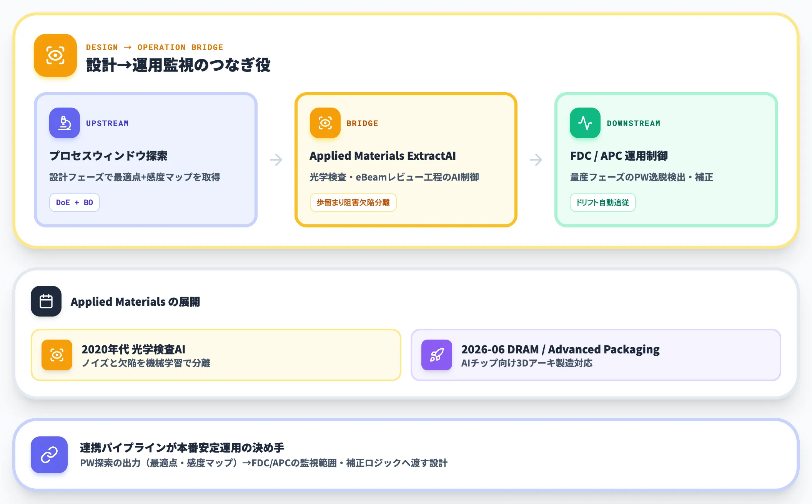Click the DESIGN → OPERATION BRIDGE caption

155,47
